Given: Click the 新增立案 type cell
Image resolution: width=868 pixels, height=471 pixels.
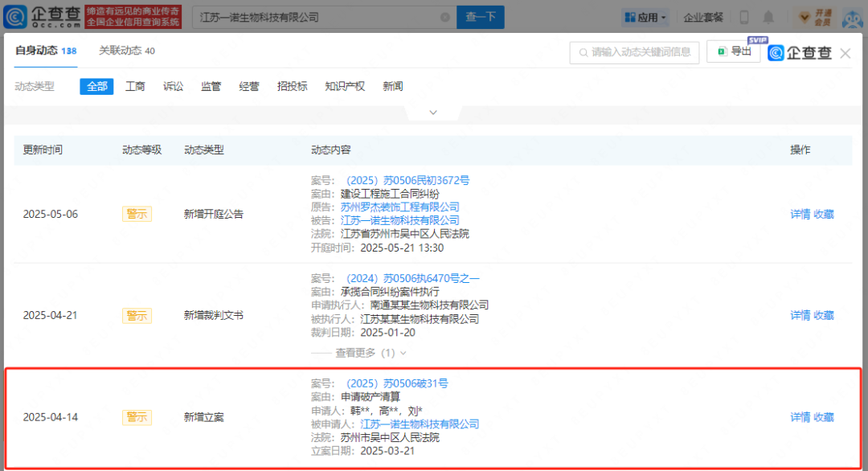Looking at the screenshot, I should click(203, 417).
